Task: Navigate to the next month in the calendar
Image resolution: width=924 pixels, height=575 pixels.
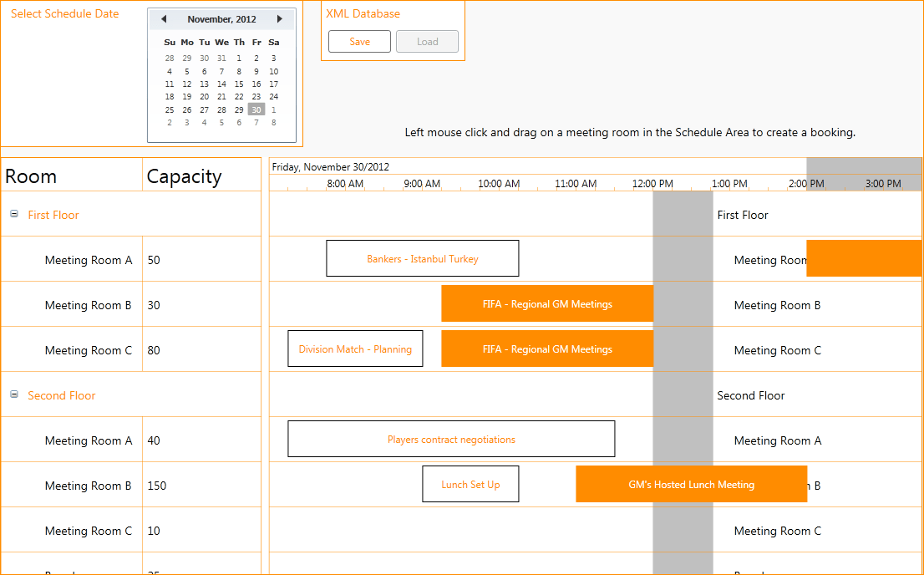Action: click(279, 18)
